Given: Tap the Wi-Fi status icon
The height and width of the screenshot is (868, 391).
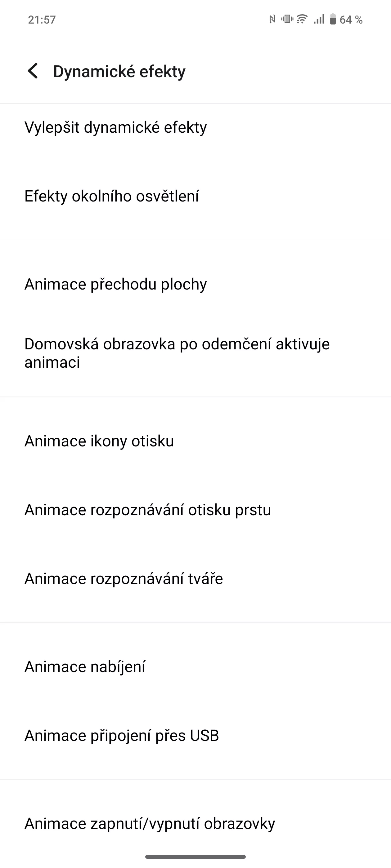Looking at the screenshot, I should [x=302, y=19].
